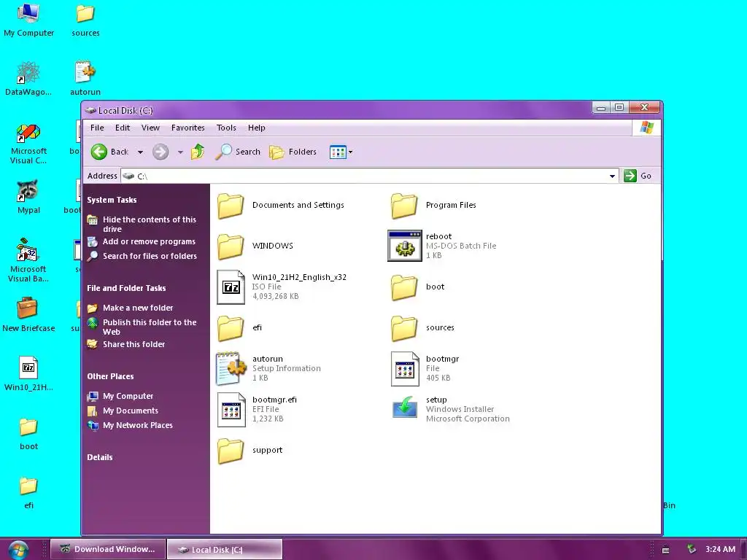This screenshot has width=747, height=560.
Task: Select Documents and Settings folder
Action: tap(281, 205)
